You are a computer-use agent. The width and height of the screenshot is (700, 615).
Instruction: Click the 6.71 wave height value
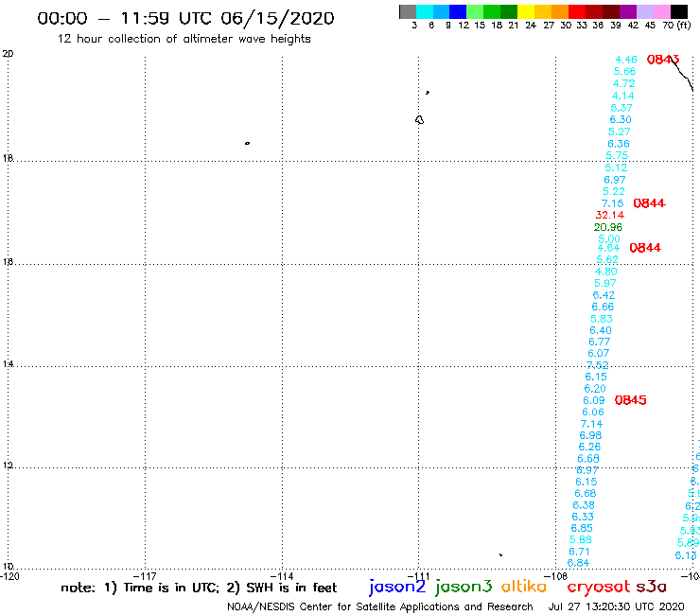(x=580, y=552)
